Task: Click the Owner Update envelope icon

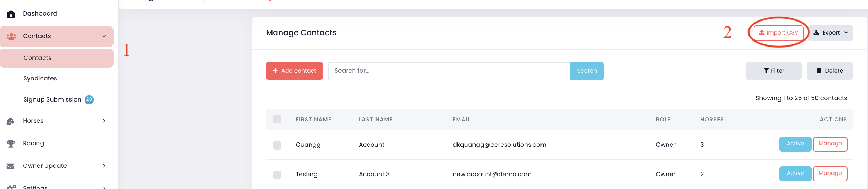Action: (11, 166)
